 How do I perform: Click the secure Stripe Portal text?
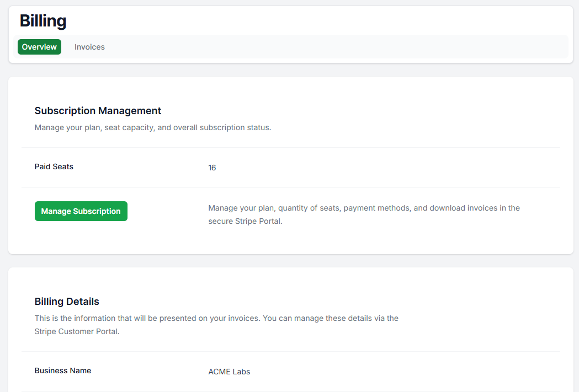245,222
